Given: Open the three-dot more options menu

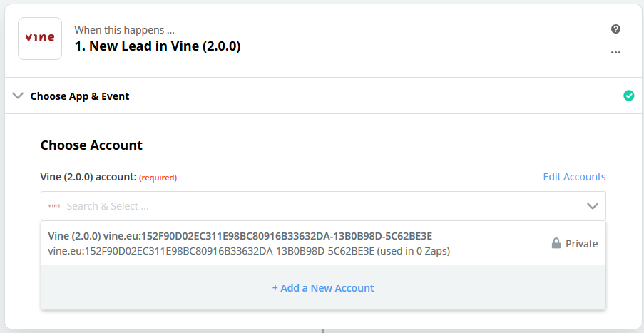Looking at the screenshot, I should (x=615, y=53).
